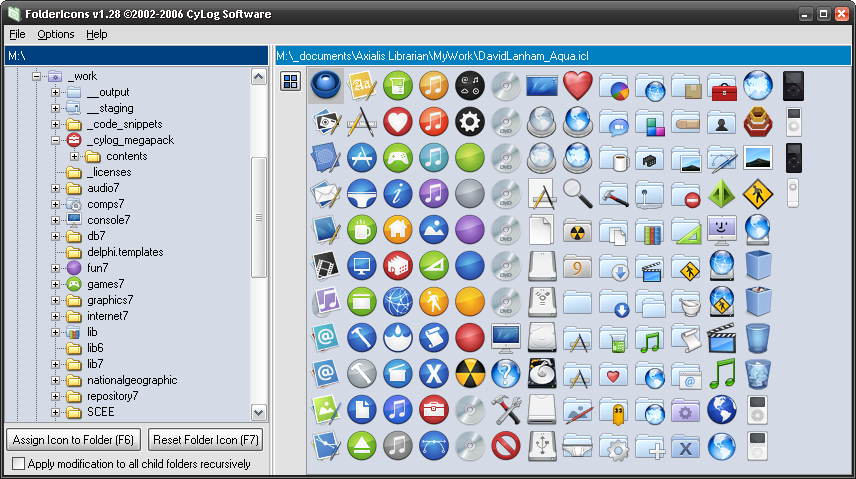
Task: Collapse the _cylog_megapack folder
Action: 55,140
